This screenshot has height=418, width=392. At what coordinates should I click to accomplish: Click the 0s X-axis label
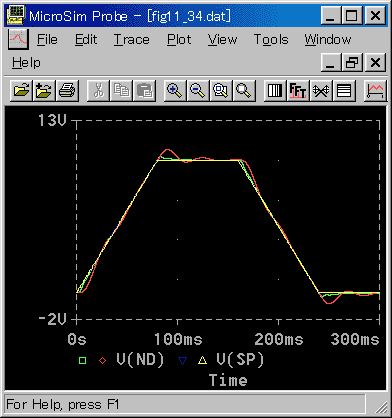77,339
